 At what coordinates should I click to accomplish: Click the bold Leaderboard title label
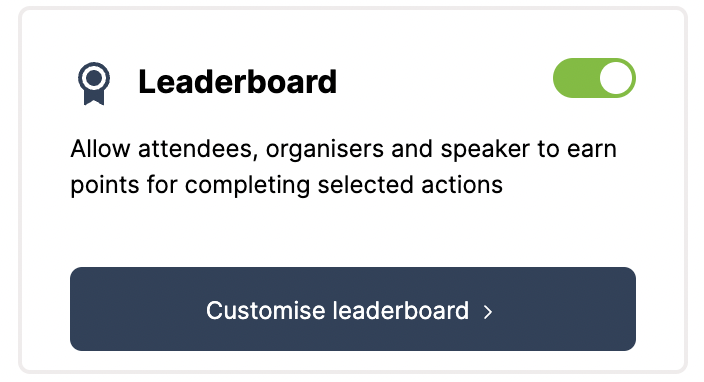238,82
